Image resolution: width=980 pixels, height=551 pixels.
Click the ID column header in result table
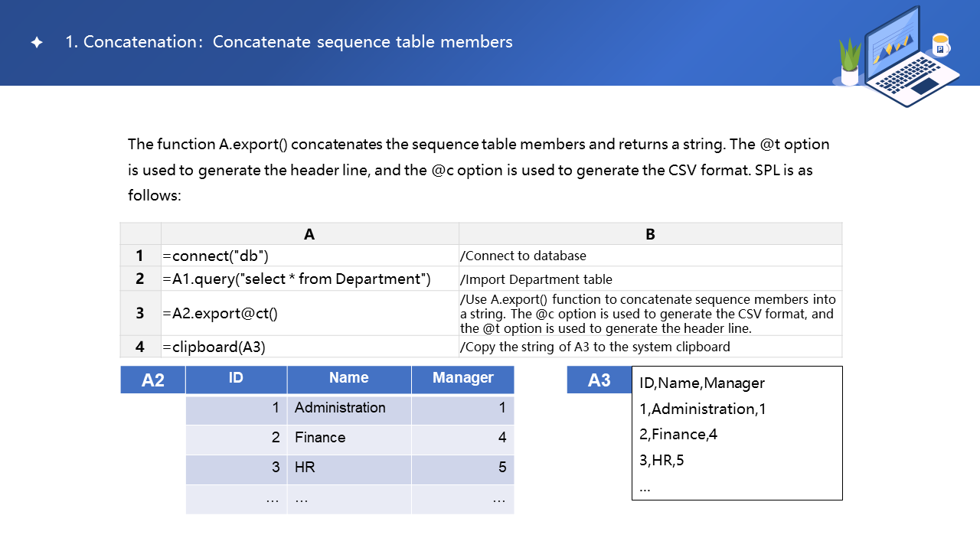pos(236,378)
